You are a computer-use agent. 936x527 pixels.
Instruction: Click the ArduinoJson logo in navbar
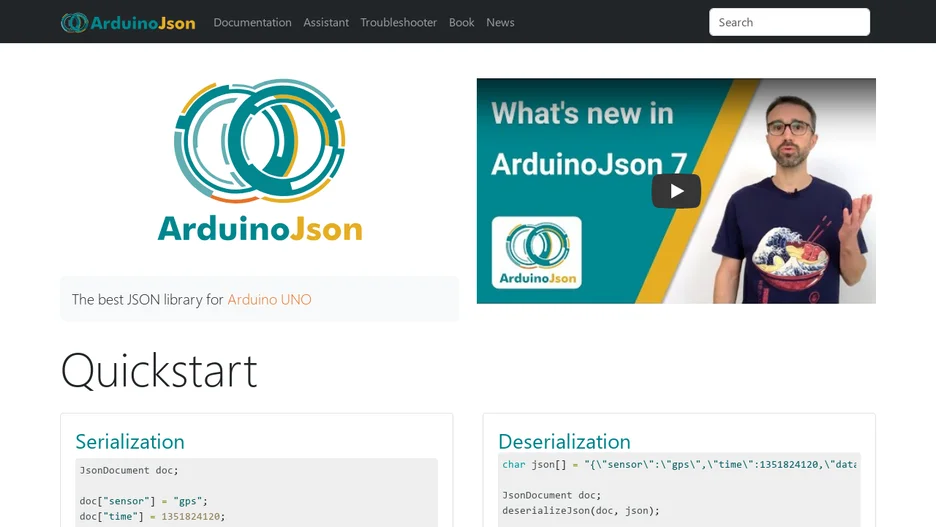coord(128,23)
